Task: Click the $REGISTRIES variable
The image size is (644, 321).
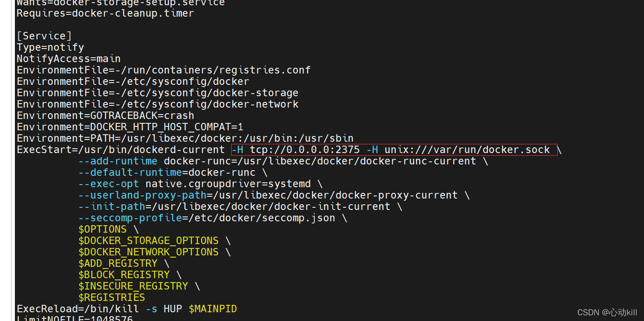Action: pyautogui.click(x=112, y=297)
